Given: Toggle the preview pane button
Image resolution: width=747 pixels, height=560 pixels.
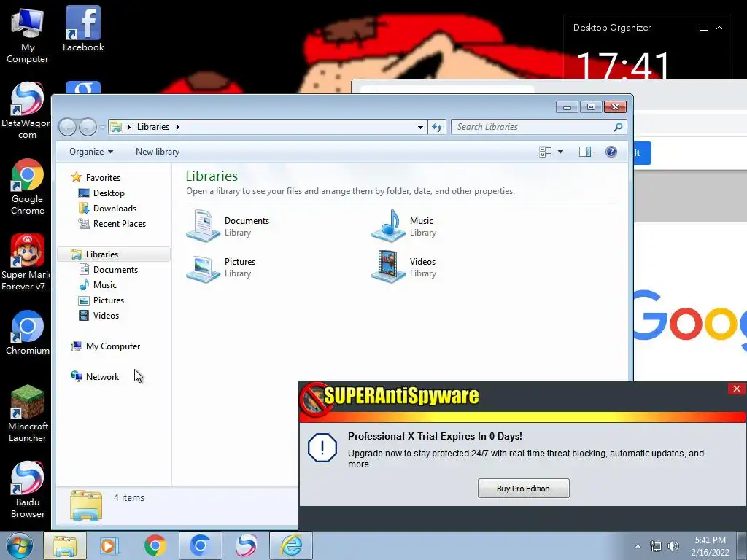Looking at the screenshot, I should click(584, 152).
